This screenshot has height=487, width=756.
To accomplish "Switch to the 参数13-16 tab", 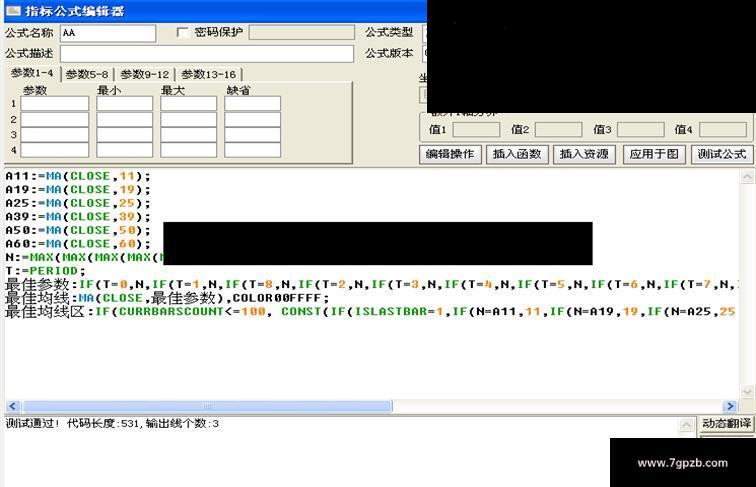I will point(208,74).
